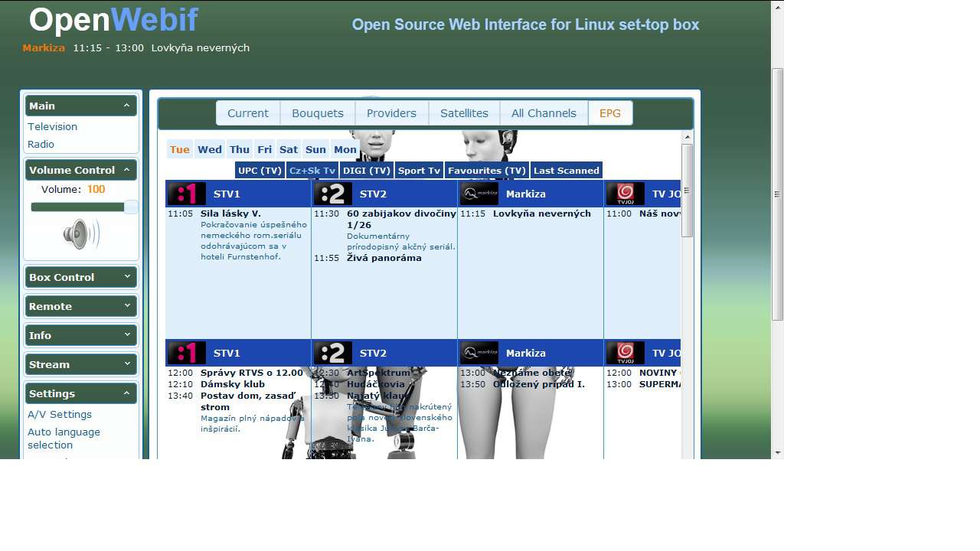
Task: Click the page scrollbar up arrow
Action: (778, 7)
